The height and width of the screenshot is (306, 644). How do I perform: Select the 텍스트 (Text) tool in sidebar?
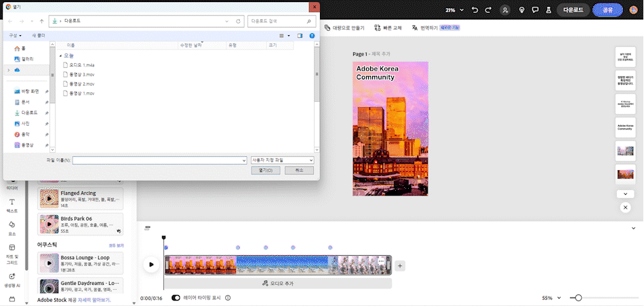tap(12, 206)
